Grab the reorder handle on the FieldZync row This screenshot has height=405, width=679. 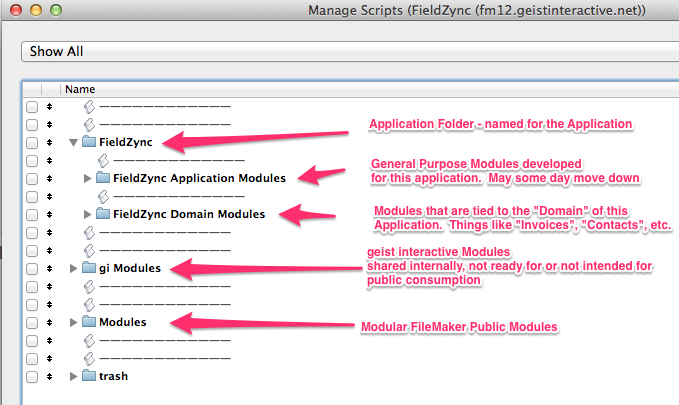click(x=49, y=143)
